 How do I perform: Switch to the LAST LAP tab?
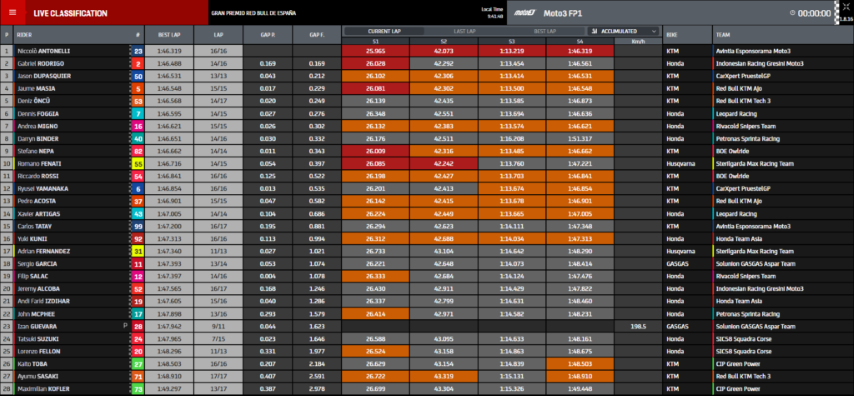[465, 32]
